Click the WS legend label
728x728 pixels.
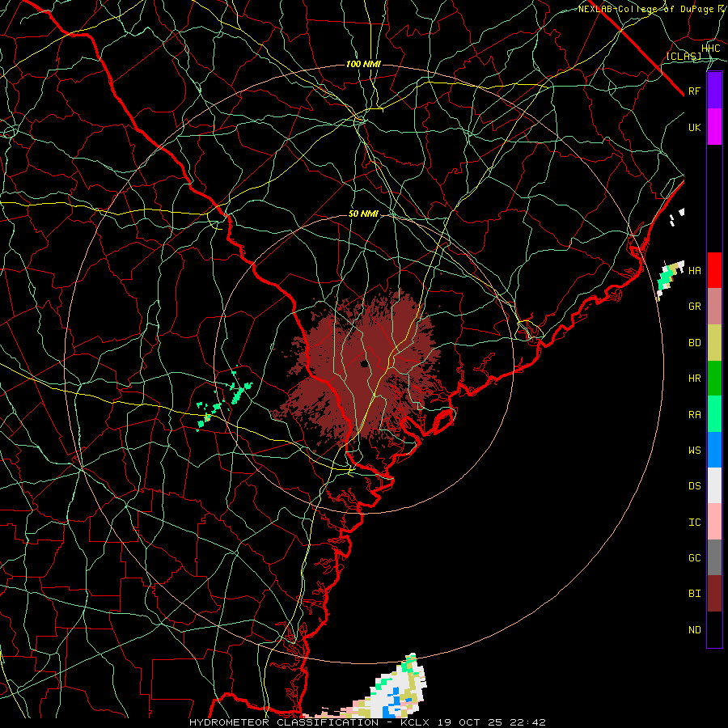point(694,451)
